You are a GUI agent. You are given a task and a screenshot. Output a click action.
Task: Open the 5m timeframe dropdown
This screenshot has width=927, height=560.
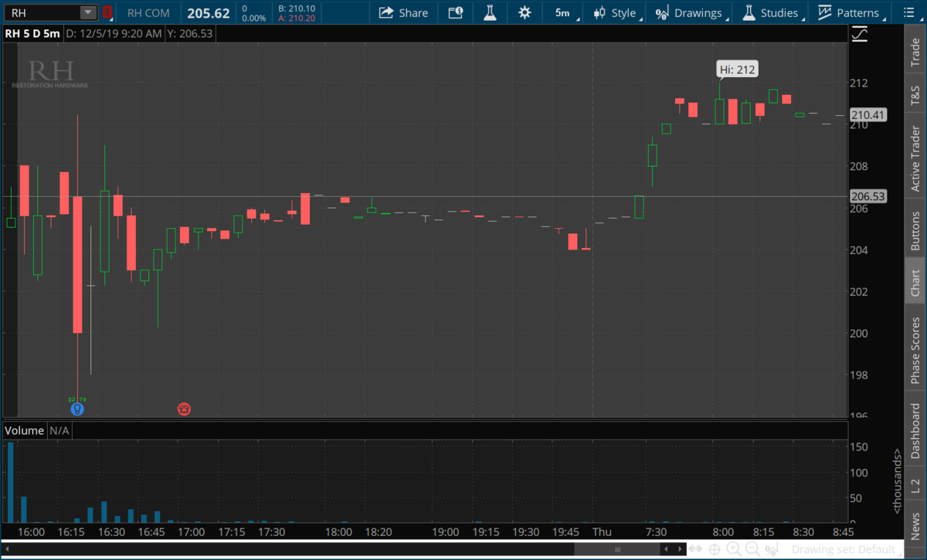coord(567,12)
